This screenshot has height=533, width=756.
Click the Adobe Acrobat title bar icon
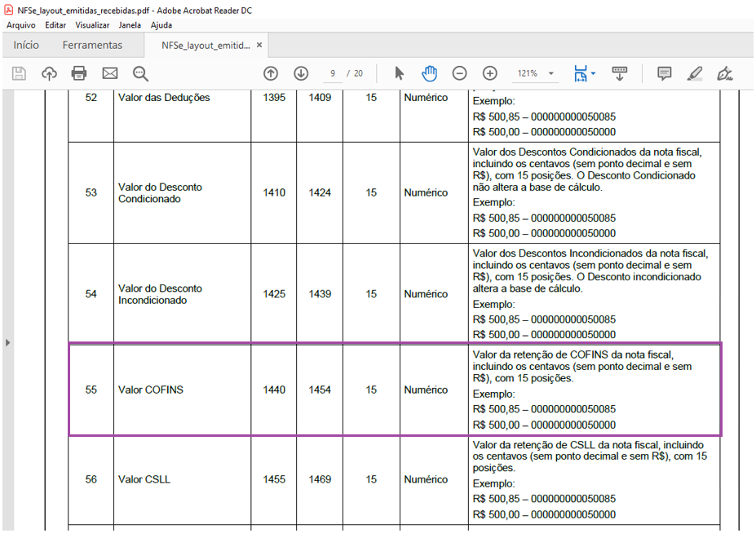(9, 10)
